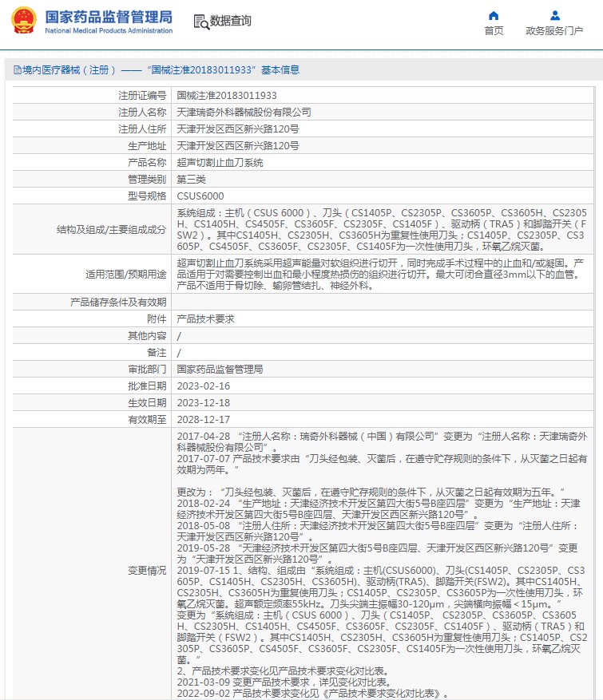Screen dimensions: 603x700
Task: Click product name 超声切割止血刀系统
Action: [220, 163]
